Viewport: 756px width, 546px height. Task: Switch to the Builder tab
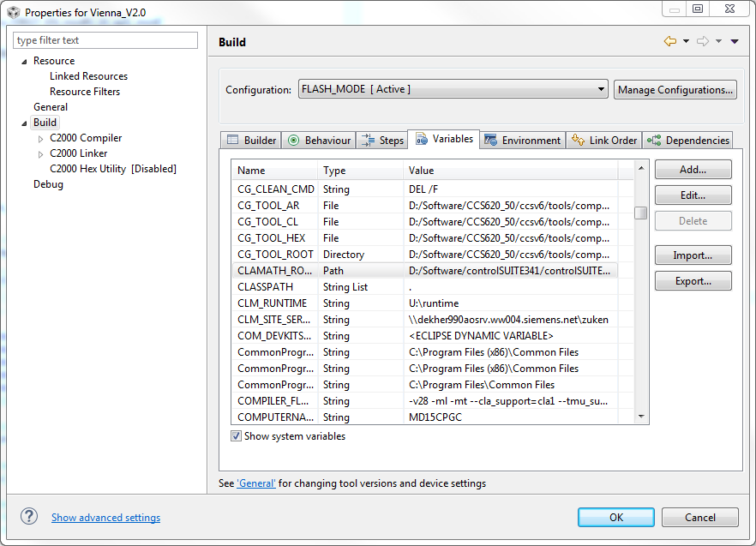(250, 140)
